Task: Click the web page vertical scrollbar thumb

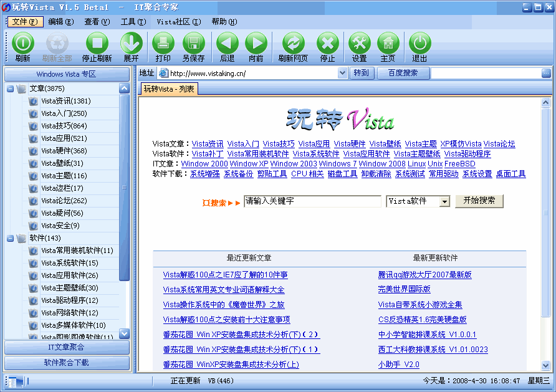Action: coord(546,212)
